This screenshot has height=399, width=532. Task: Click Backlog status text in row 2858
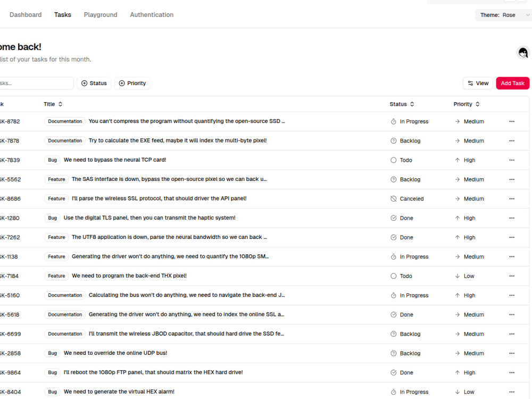pos(410,354)
